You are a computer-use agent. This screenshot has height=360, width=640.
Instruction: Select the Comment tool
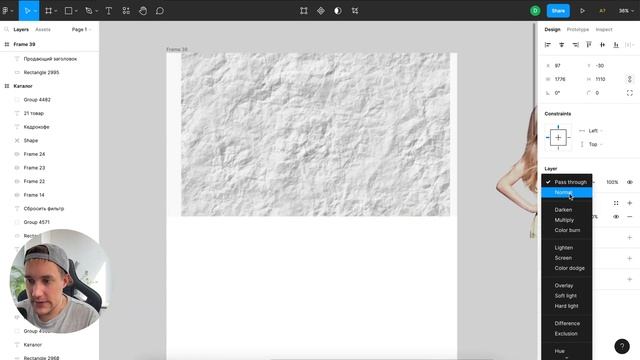click(160, 11)
